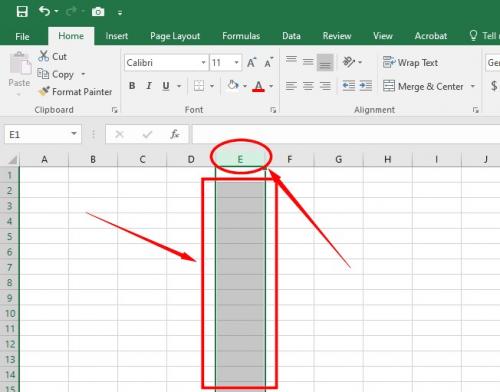
Task: Increase indent icon
Action: (x=366, y=86)
